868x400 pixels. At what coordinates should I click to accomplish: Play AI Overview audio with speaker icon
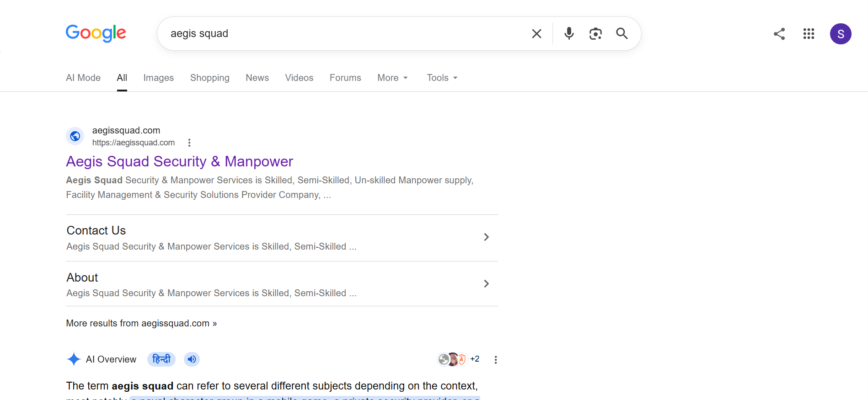tap(192, 359)
